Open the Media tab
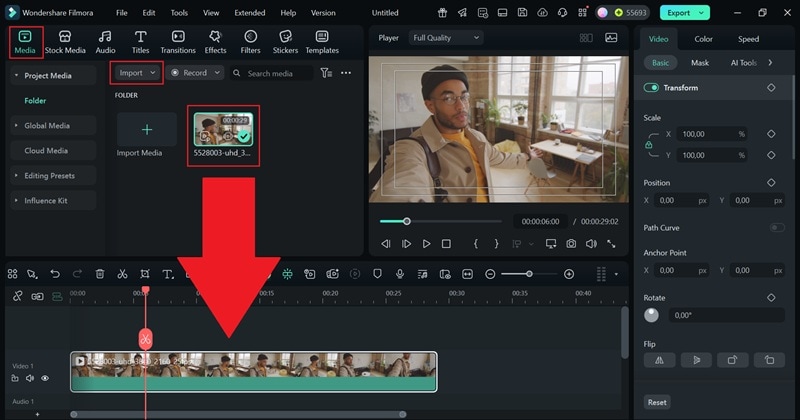The image size is (800, 420). point(25,42)
